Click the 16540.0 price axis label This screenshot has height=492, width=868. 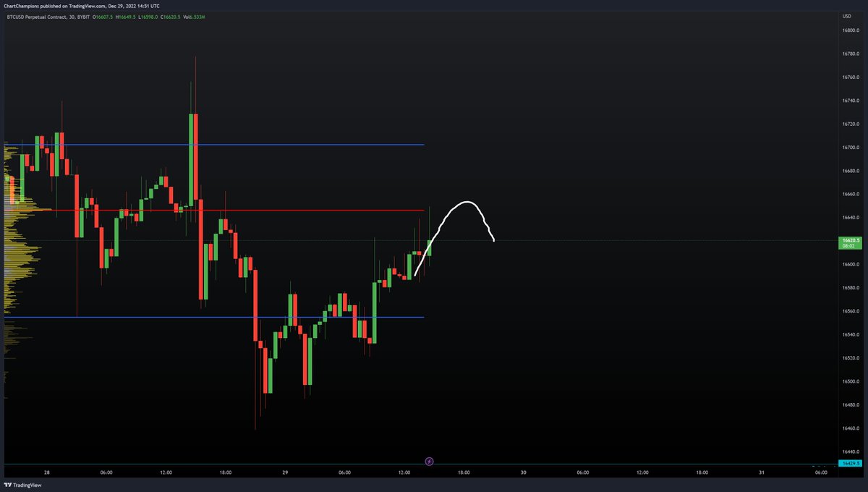(x=849, y=334)
